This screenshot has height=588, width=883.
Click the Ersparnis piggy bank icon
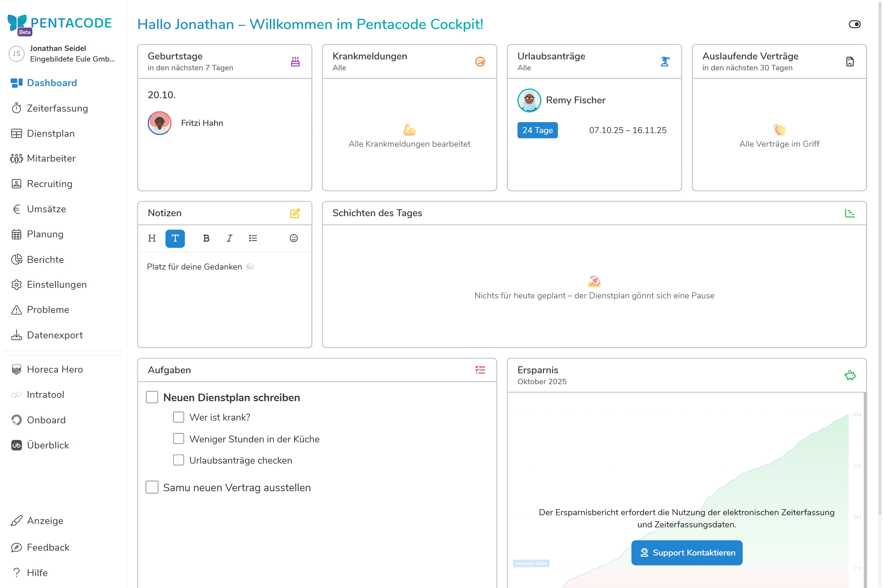tap(850, 375)
